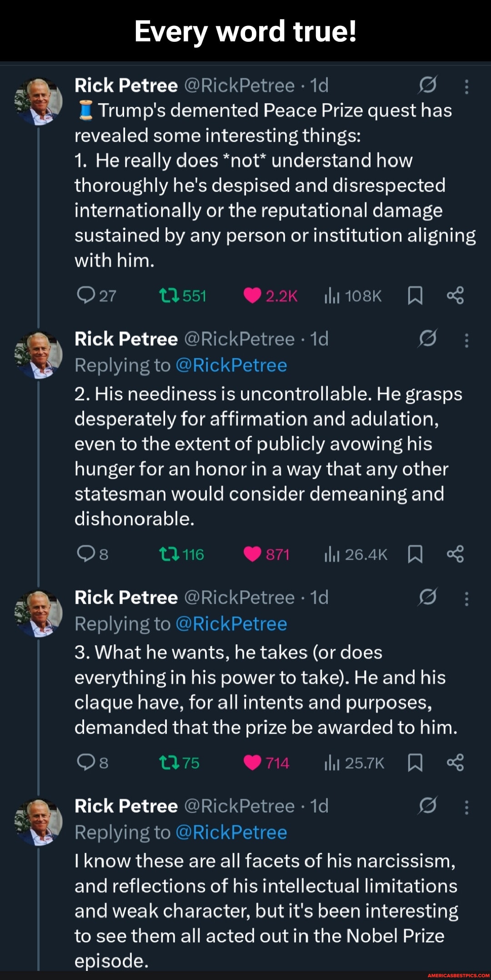Toggle bookmark on the third tweet

416,763
